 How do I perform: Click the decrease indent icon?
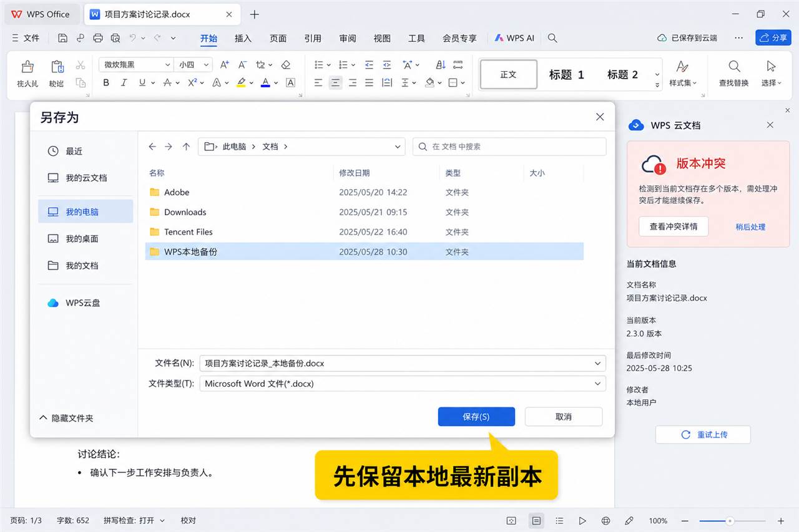(x=369, y=65)
